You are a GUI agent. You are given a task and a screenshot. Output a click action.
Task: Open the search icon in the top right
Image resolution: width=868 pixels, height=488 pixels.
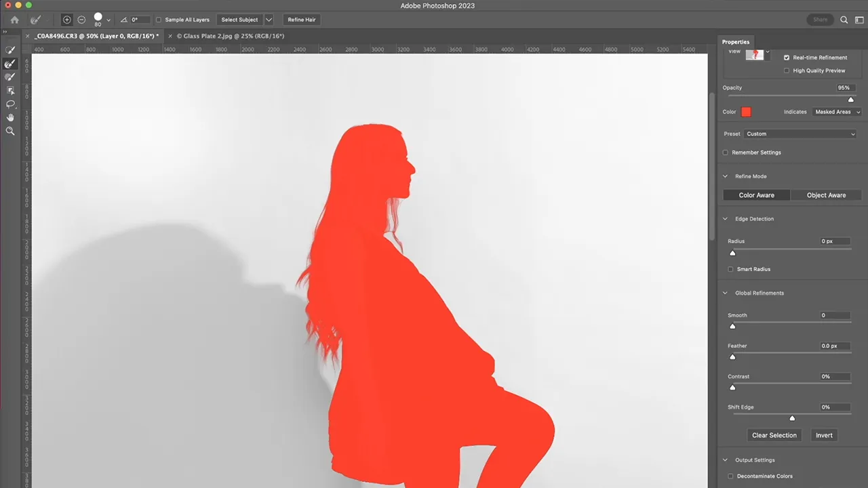coord(844,20)
